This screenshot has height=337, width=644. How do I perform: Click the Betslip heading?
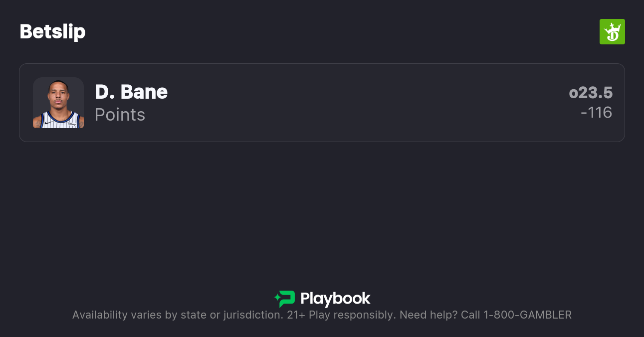52,31
